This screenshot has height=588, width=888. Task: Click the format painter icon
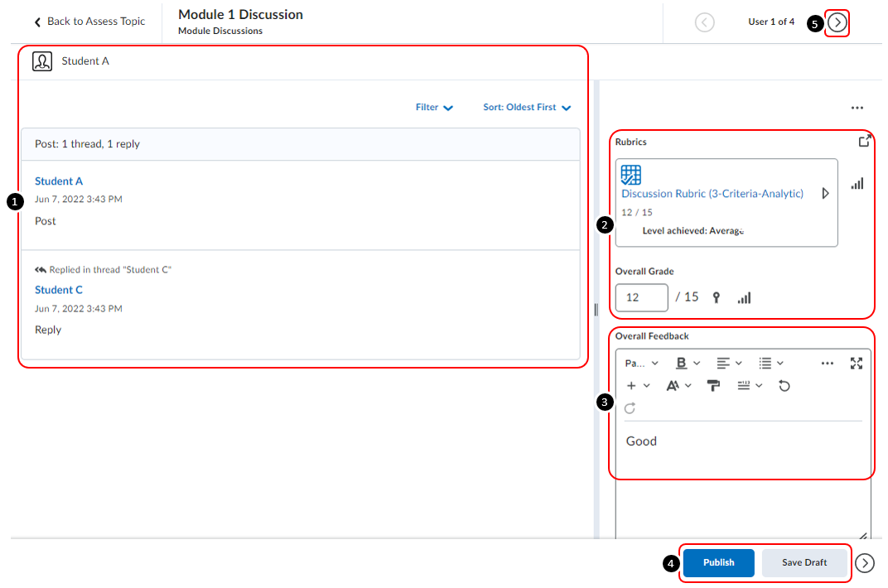click(x=713, y=385)
